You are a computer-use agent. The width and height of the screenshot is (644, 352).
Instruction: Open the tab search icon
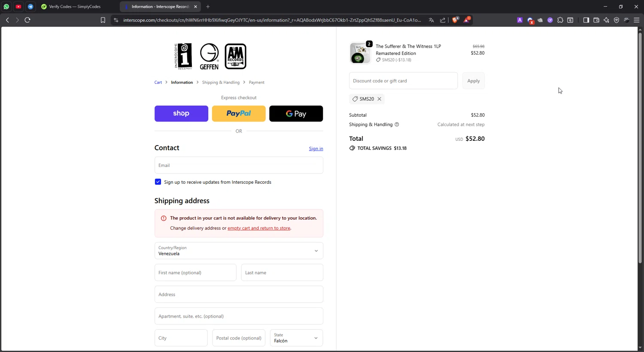click(x=570, y=20)
